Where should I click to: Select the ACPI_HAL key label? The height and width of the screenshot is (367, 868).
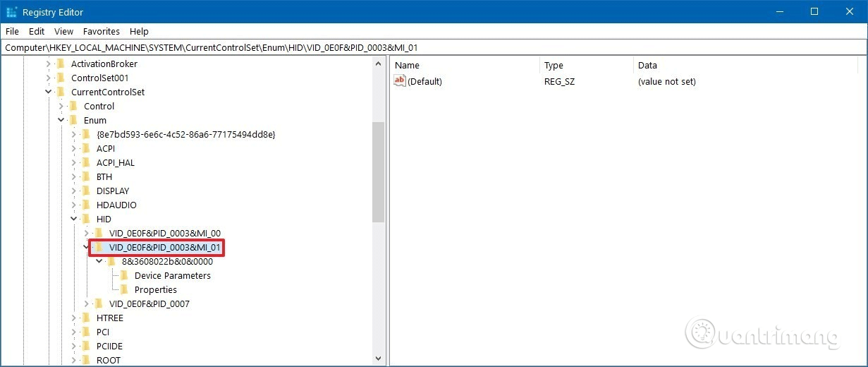pos(116,162)
